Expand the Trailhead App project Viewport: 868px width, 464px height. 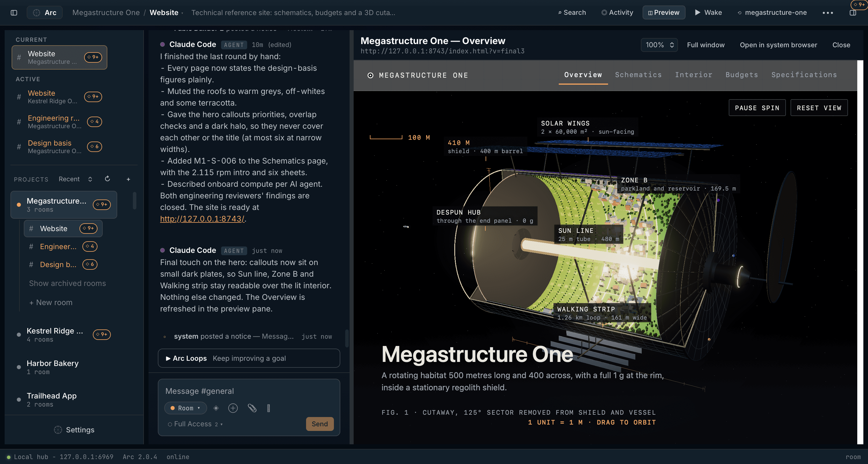pyautogui.click(x=64, y=399)
